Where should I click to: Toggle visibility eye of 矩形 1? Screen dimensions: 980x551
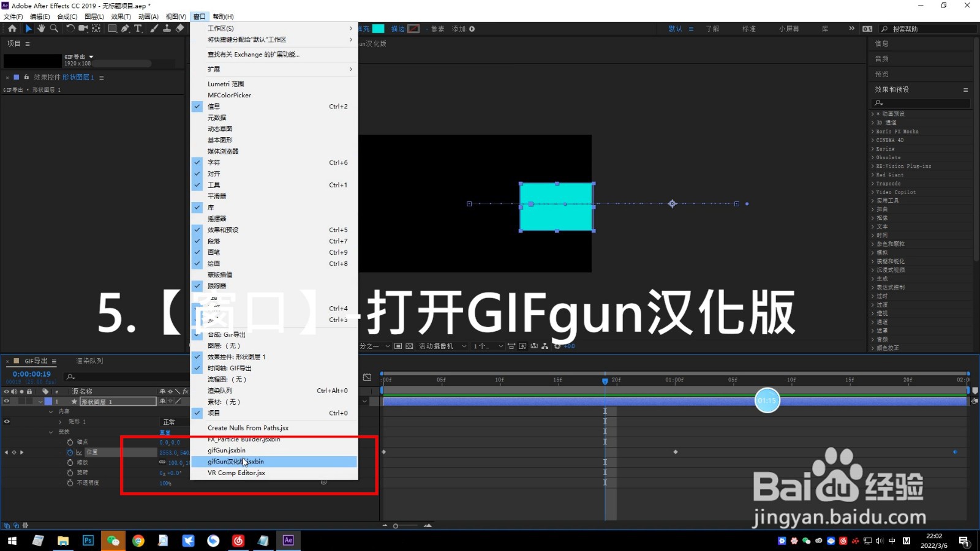(7, 421)
